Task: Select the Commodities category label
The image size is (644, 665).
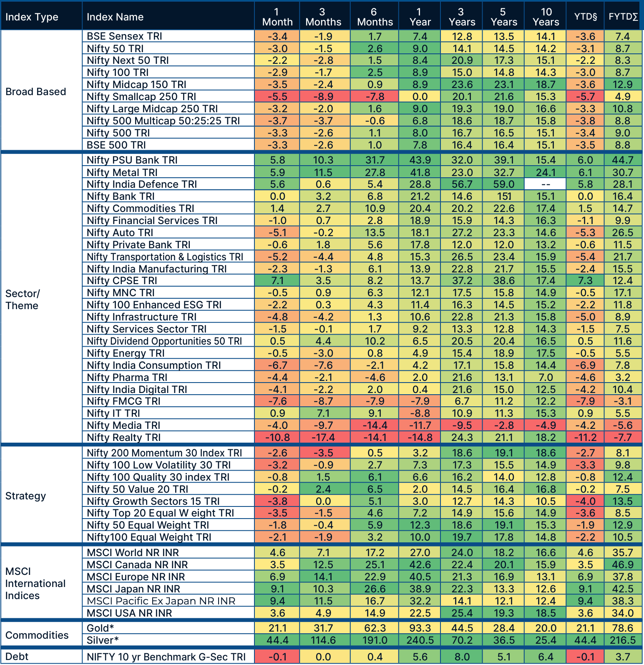Action: click(37, 635)
